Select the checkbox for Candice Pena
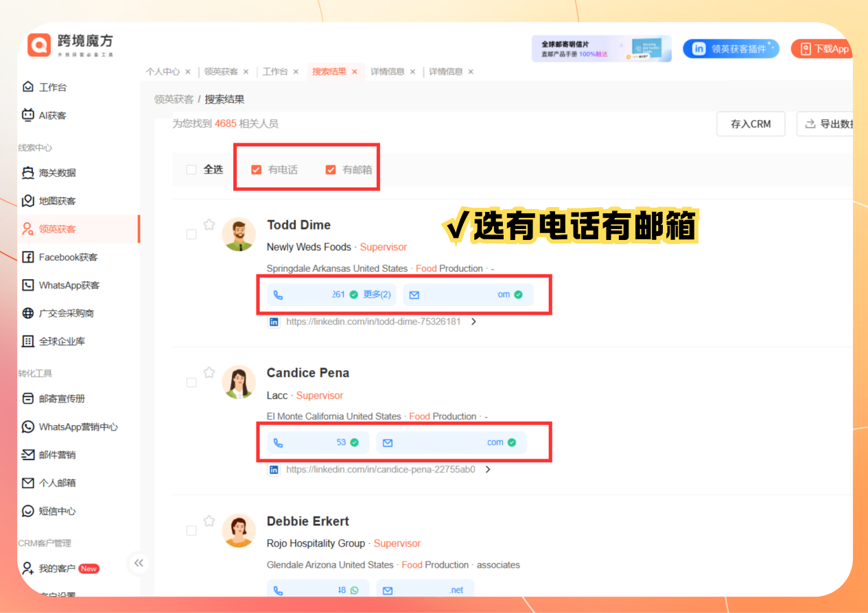868x613 pixels. pos(191,382)
